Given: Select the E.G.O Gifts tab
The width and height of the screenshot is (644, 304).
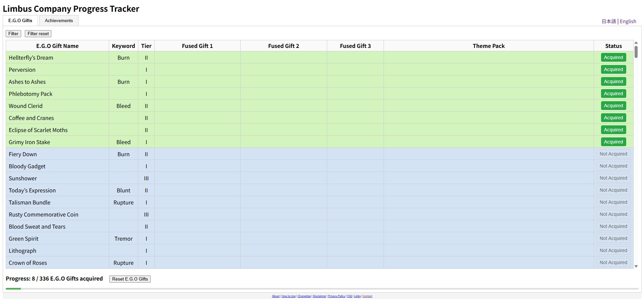Looking at the screenshot, I should [20, 20].
